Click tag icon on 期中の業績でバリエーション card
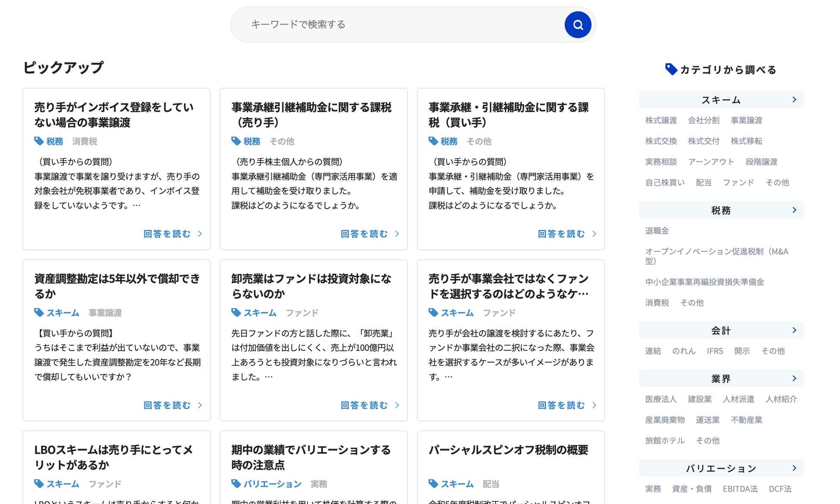 [236, 484]
